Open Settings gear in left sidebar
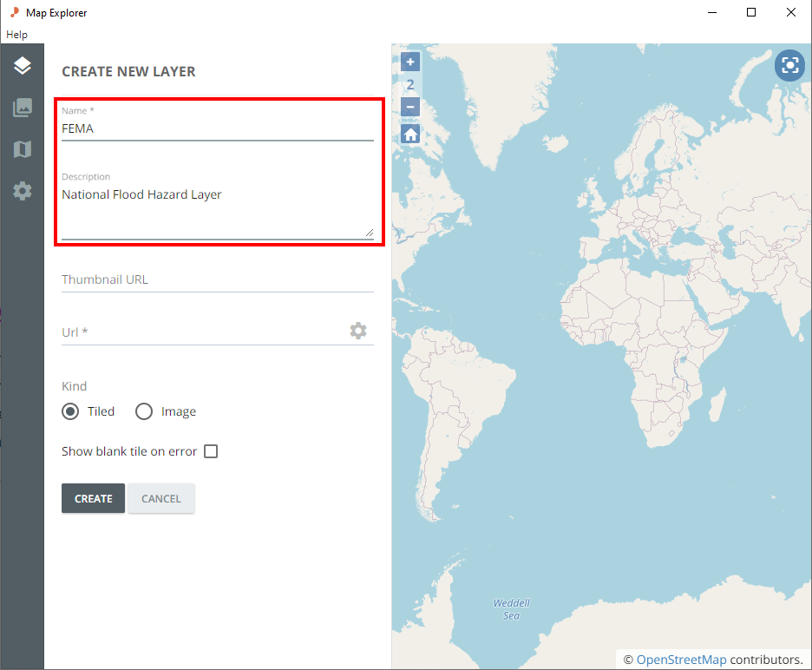 (x=23, y=191)
